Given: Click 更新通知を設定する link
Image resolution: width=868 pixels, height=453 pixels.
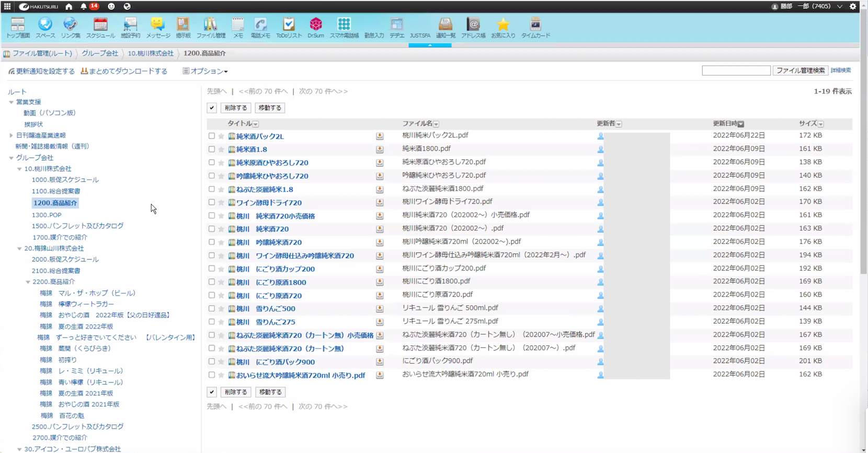Looking at the screenshot, I should (x=41, y=71).
